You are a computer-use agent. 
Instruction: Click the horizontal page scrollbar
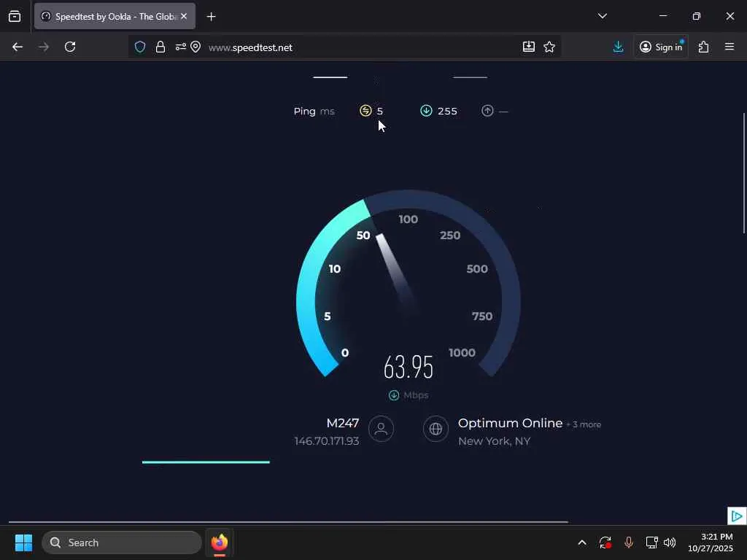288,522
